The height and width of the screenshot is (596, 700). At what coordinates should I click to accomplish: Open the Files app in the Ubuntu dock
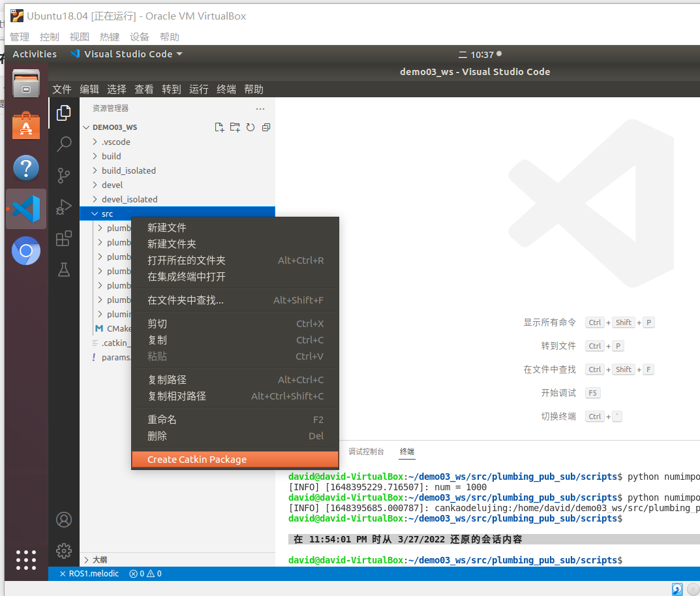point(26,84)
